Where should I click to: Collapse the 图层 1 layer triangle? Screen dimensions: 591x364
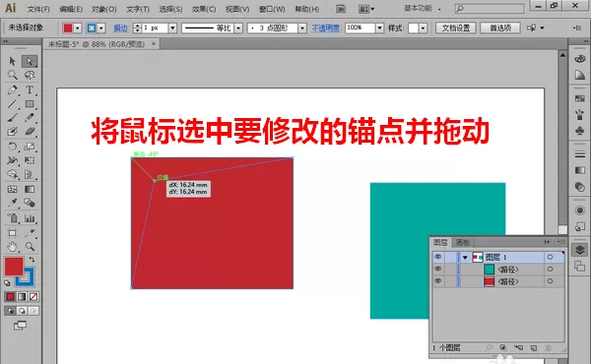tap(465, 258)
